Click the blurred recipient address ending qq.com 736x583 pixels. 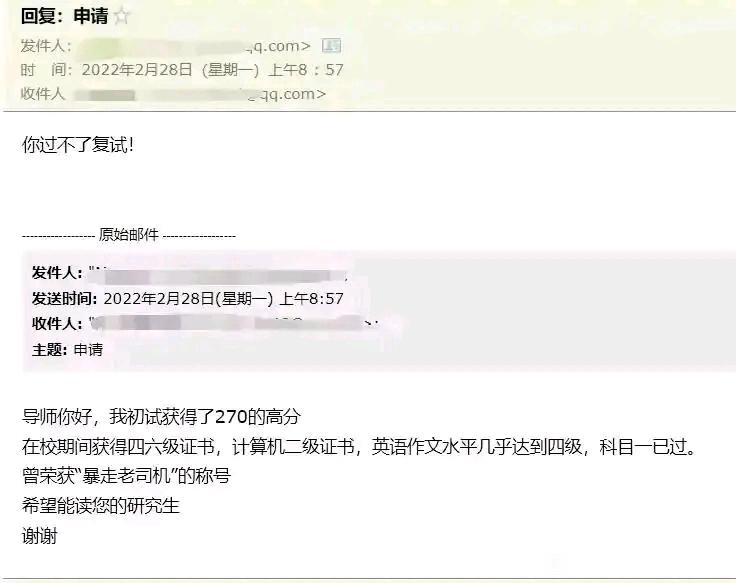coord(200,94)
